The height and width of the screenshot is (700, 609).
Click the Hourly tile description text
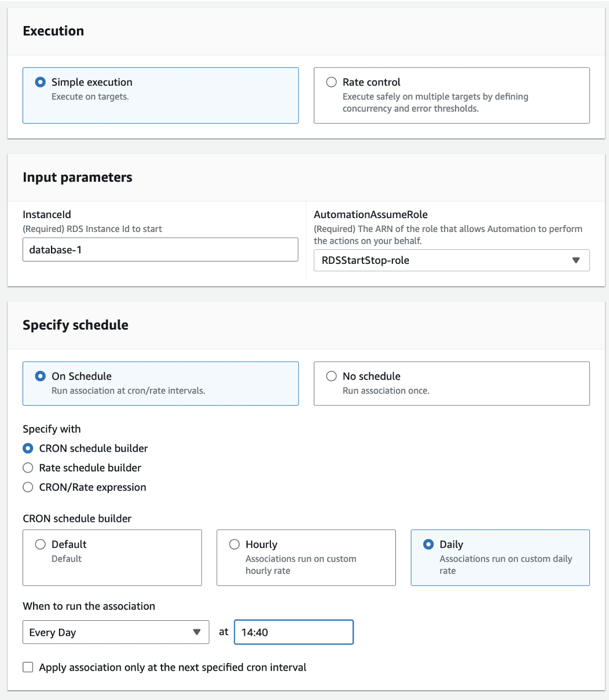(x=300, y=565)
